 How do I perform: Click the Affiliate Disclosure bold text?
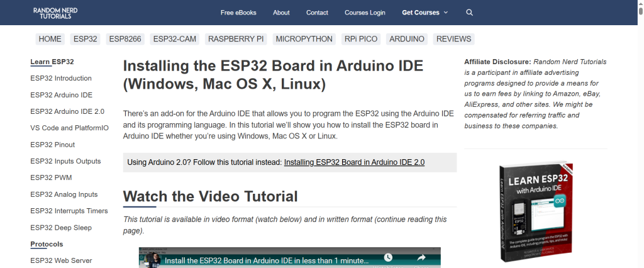click(x=498, y=62)
